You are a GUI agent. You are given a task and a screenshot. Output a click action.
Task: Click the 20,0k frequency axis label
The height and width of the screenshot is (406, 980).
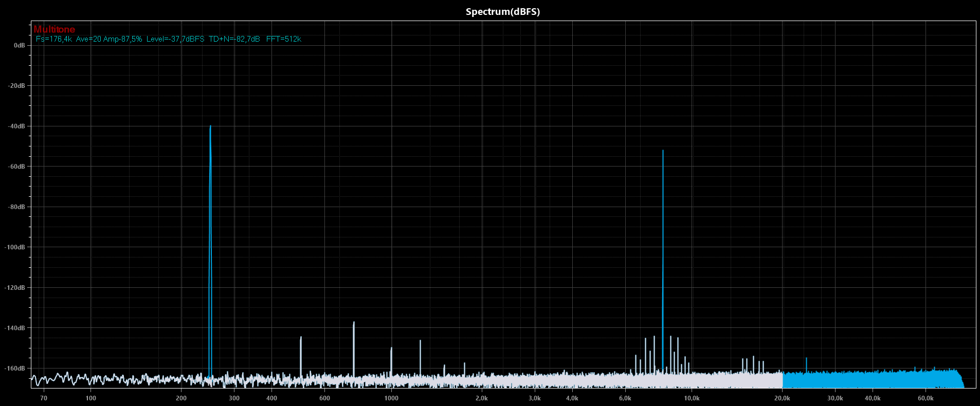[783, 398]
